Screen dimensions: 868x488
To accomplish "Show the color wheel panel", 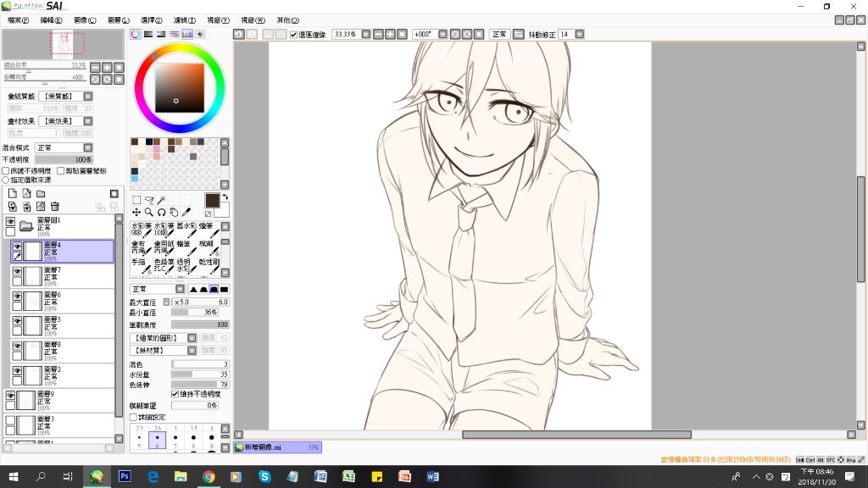I will [136, 34].
